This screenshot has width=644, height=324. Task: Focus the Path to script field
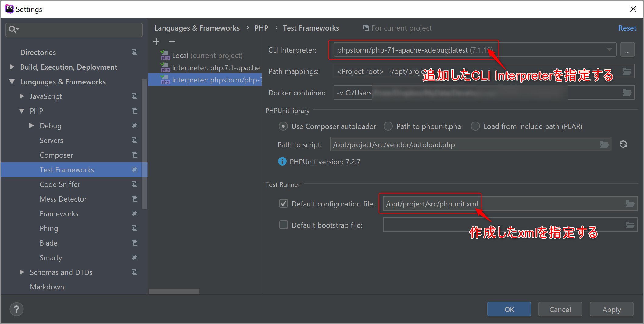[471, 144]
